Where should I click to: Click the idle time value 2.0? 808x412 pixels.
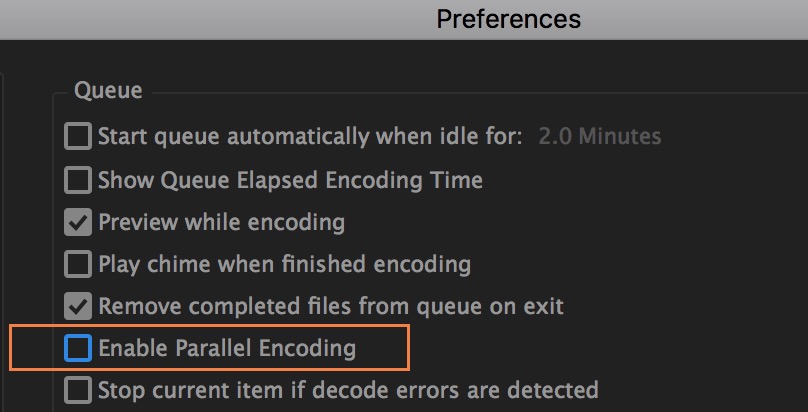click(x=555, y=136)
